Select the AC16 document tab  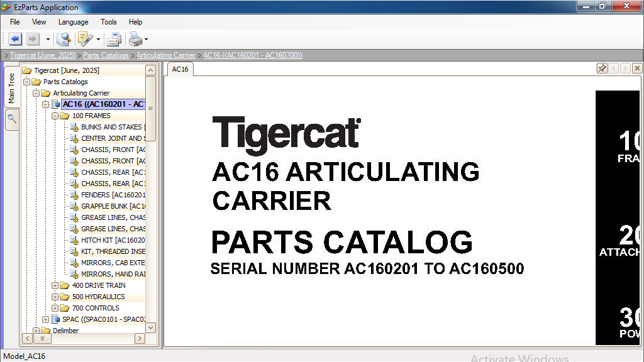[180, 69]
